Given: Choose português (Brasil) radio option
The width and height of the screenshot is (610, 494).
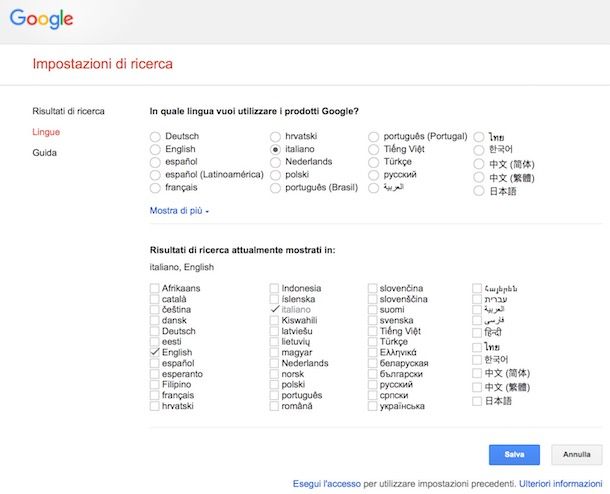Looking at the screenshot, I should 275,188.
